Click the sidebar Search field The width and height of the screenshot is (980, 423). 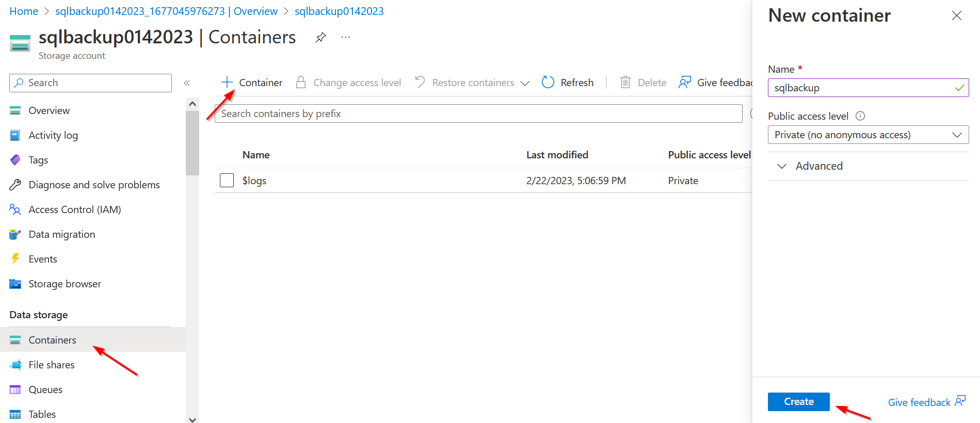tap(90, 83)
